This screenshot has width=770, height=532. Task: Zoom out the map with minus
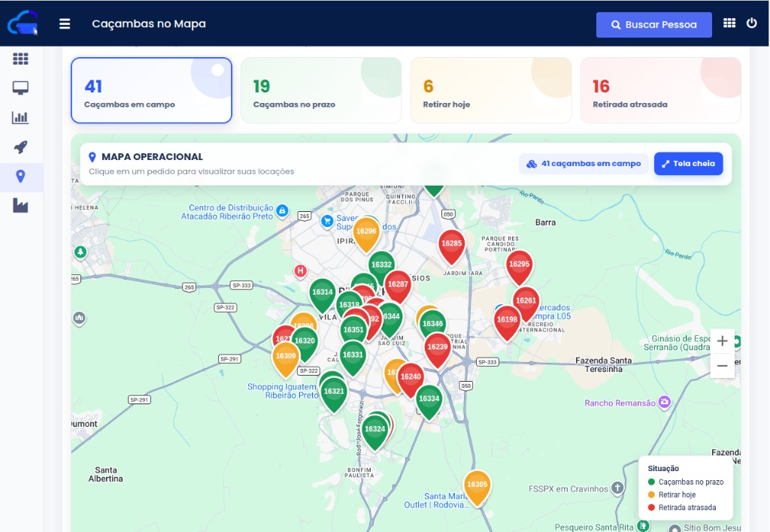tap(722, 366)
